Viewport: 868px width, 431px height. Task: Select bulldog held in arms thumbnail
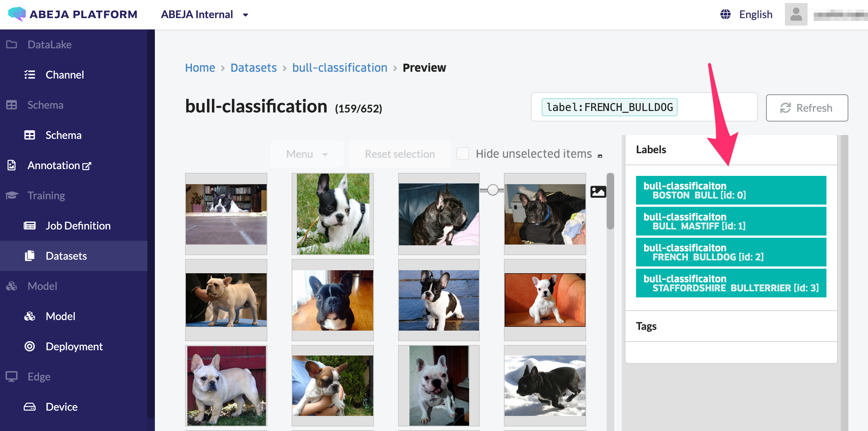(332, 386)
